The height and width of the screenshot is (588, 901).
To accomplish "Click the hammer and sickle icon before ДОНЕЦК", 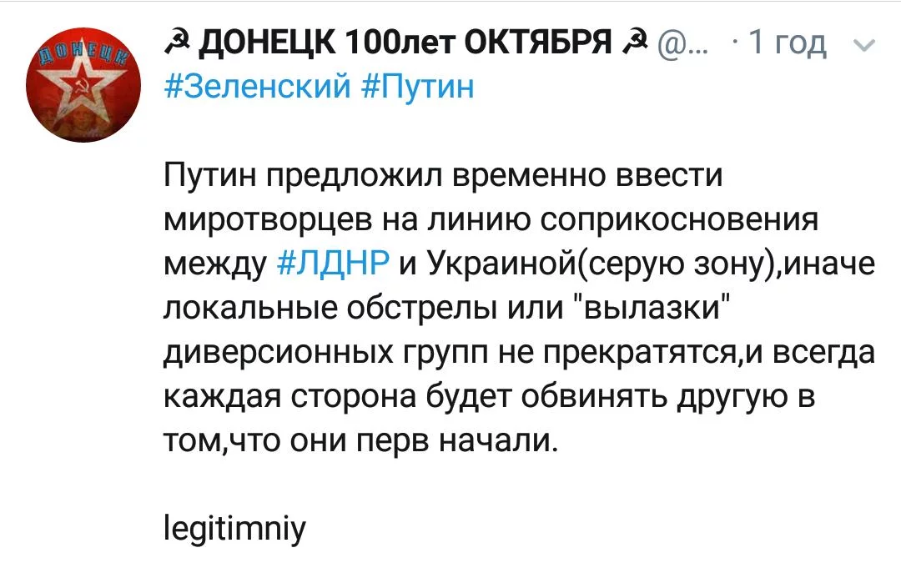I will (177, 42).
